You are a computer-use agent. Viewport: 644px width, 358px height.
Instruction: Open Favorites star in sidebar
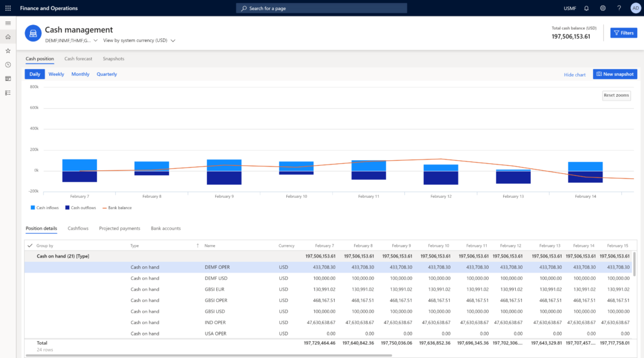(x=8, y=51)
